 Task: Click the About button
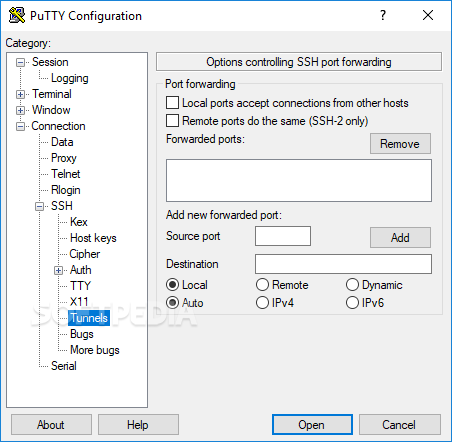51,425
